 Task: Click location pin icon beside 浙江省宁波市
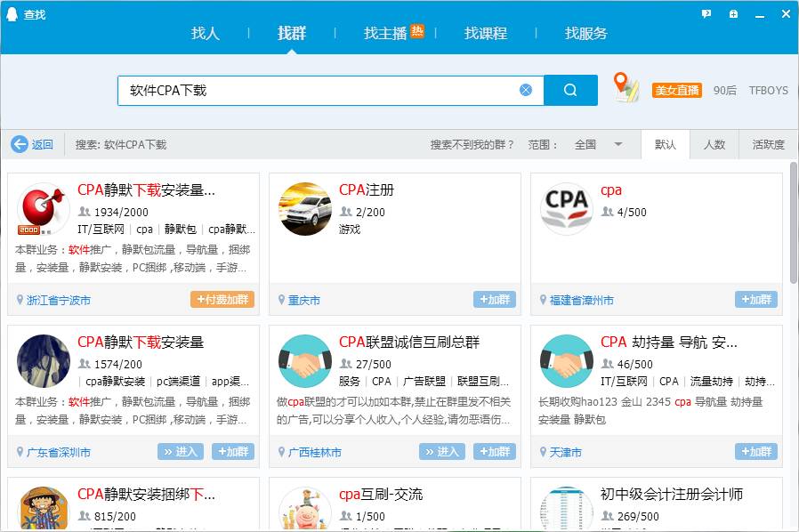20,300
